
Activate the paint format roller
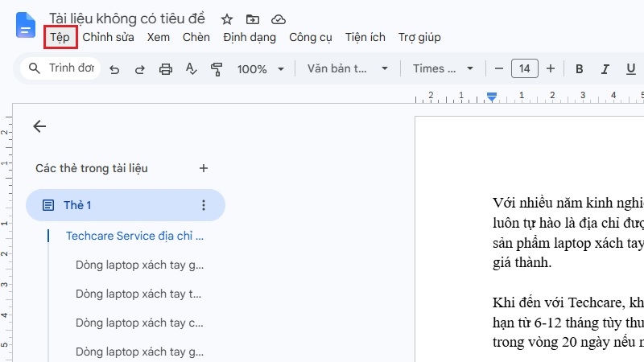pyautogui.click(x=217, y=69)
